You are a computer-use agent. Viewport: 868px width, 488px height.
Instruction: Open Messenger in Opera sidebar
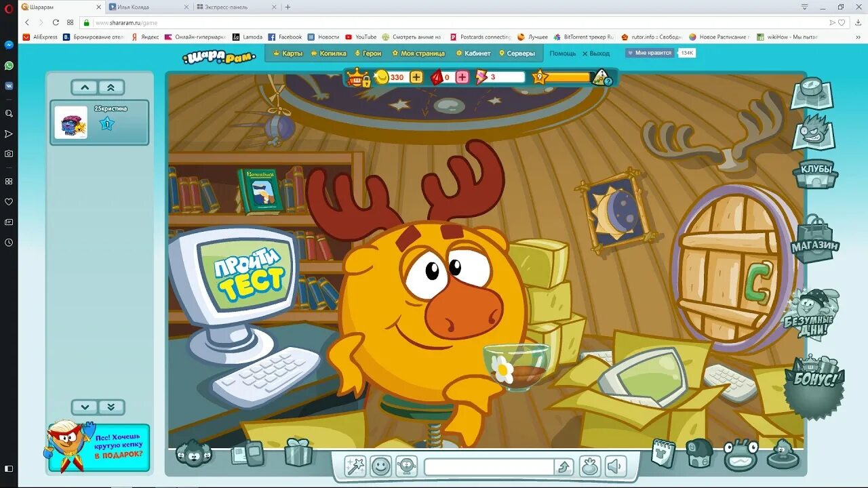click(9, 45)
